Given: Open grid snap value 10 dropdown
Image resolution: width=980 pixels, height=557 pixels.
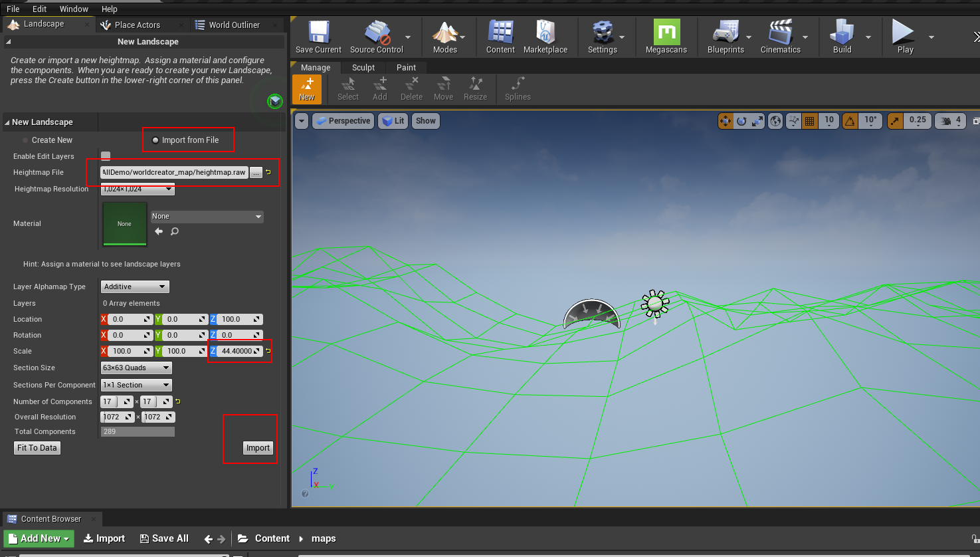Looking at the screenshot, I should tap(829, 121).
